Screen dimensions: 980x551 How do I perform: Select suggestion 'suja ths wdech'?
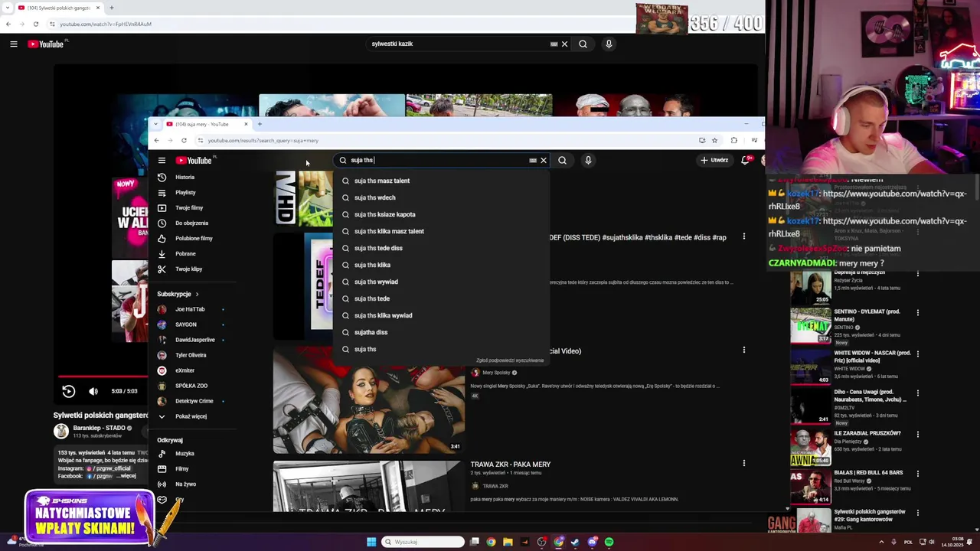441,198
